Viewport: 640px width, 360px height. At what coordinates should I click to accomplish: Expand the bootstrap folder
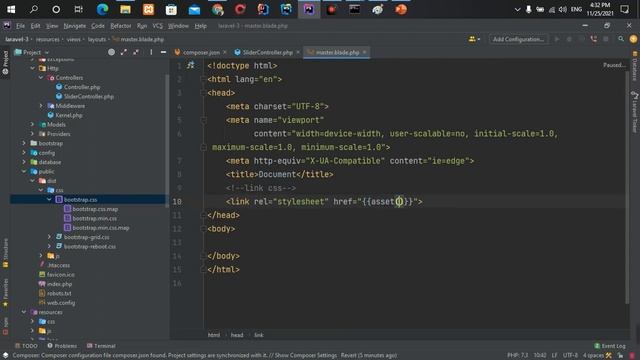[24, 143]
